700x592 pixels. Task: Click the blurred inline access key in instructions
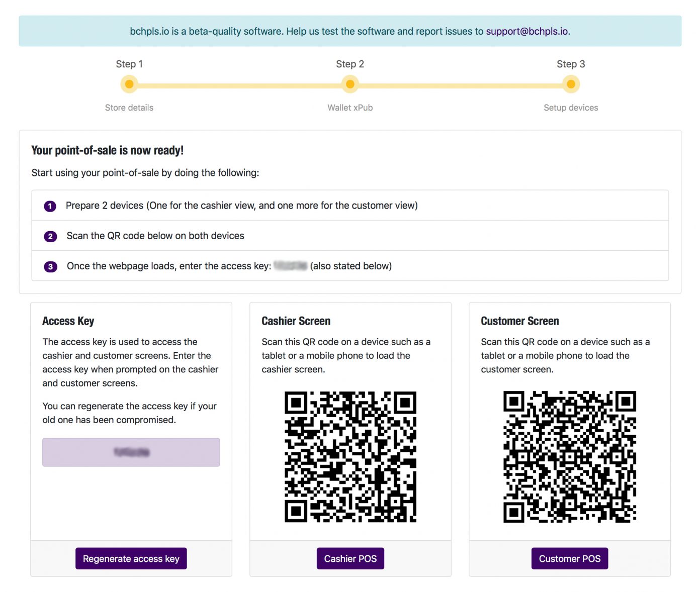291,266
